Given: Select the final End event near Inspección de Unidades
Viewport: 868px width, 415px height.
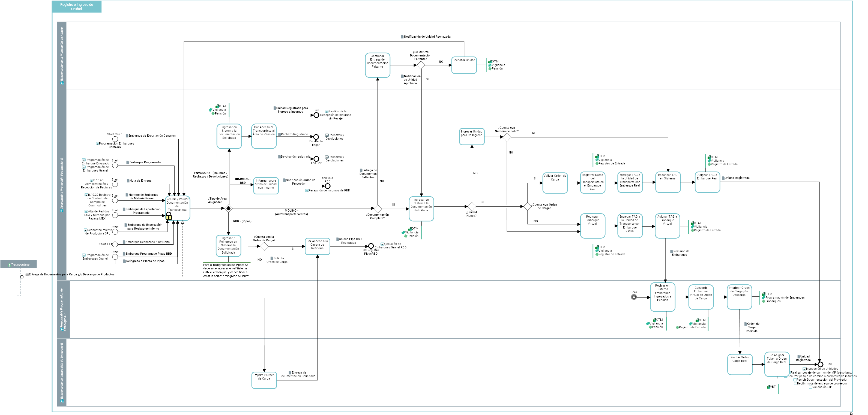Looking at the screenshot, I should coord(821,365).
